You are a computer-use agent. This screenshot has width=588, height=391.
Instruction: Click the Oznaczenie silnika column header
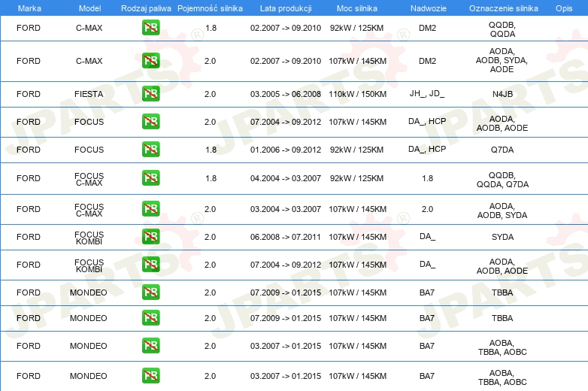coord(503,8)
